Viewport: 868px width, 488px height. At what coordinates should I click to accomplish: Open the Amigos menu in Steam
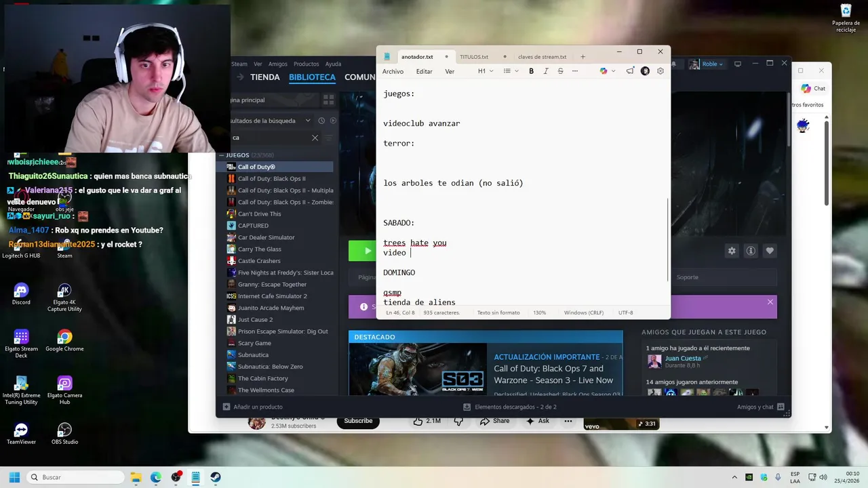278,64
